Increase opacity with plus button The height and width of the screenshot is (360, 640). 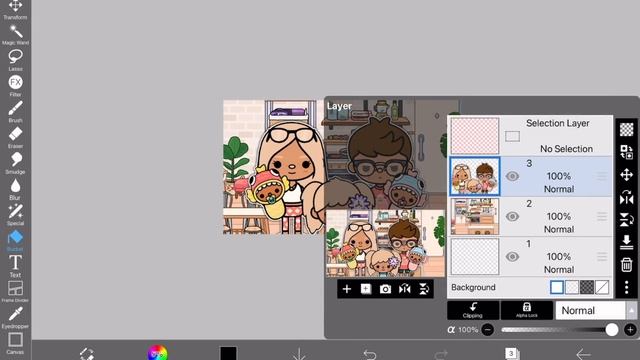pyautogui.click(x=630, y=330)
